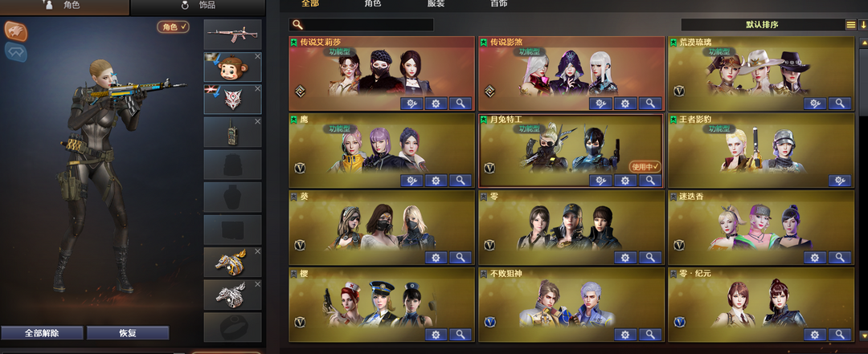Click the 全部解除 button
The image size is (868, 354).
(42, 333)
